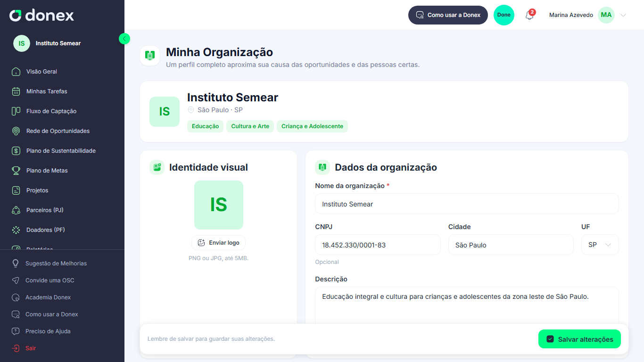
Task: Click the Minhas Tarefas calendar icon
Action: 16,91
